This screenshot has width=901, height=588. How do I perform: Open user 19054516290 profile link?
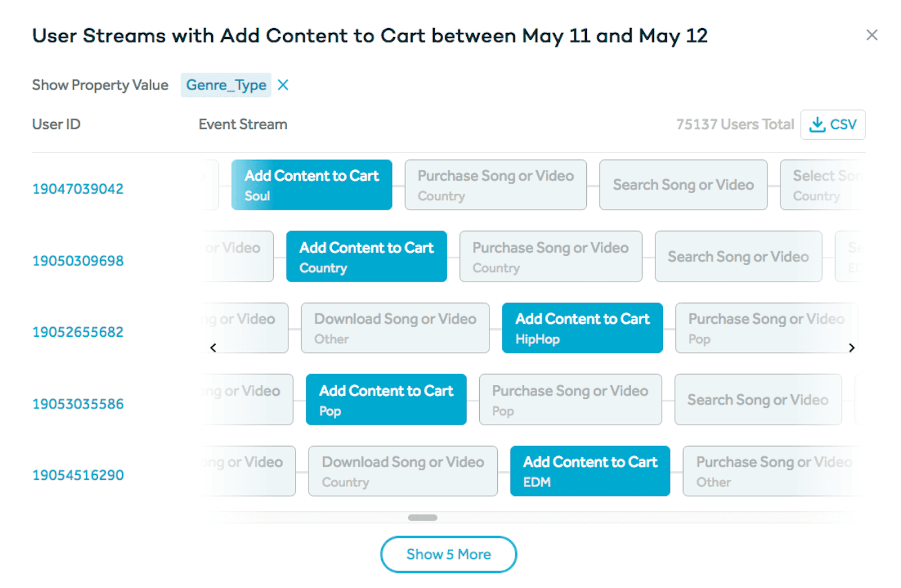pyautogui.click(x=78, y=475)
